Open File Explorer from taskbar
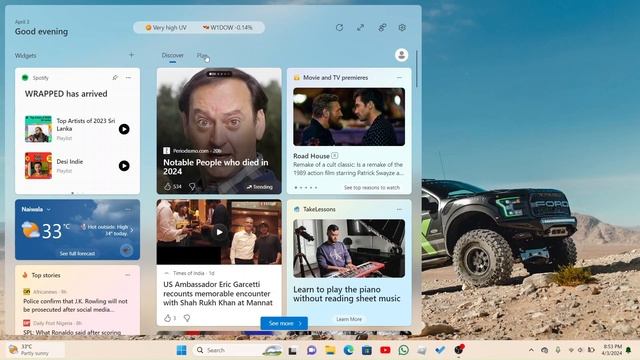 (330, 350)
